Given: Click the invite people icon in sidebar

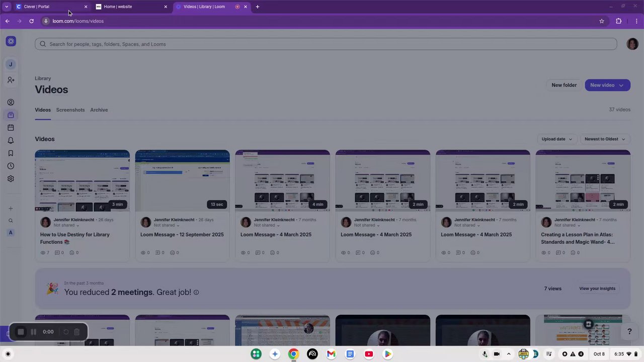Looking at the screenshot, I should click(x=11, y=80).
